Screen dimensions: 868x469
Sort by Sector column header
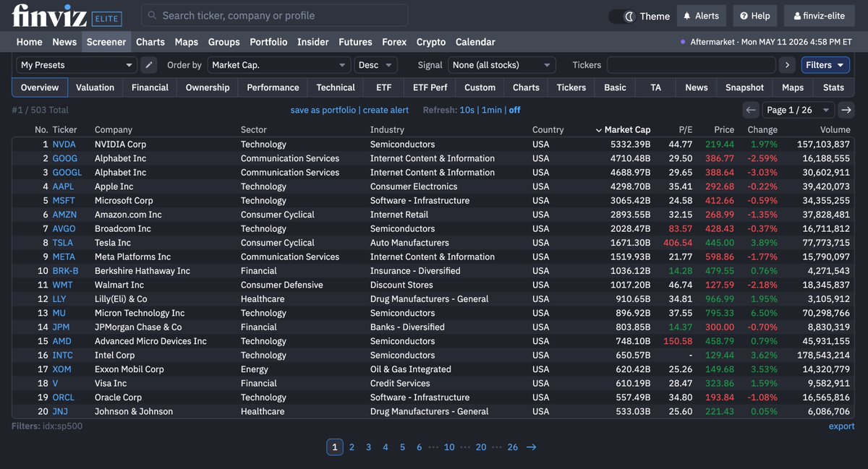(254, 130)
